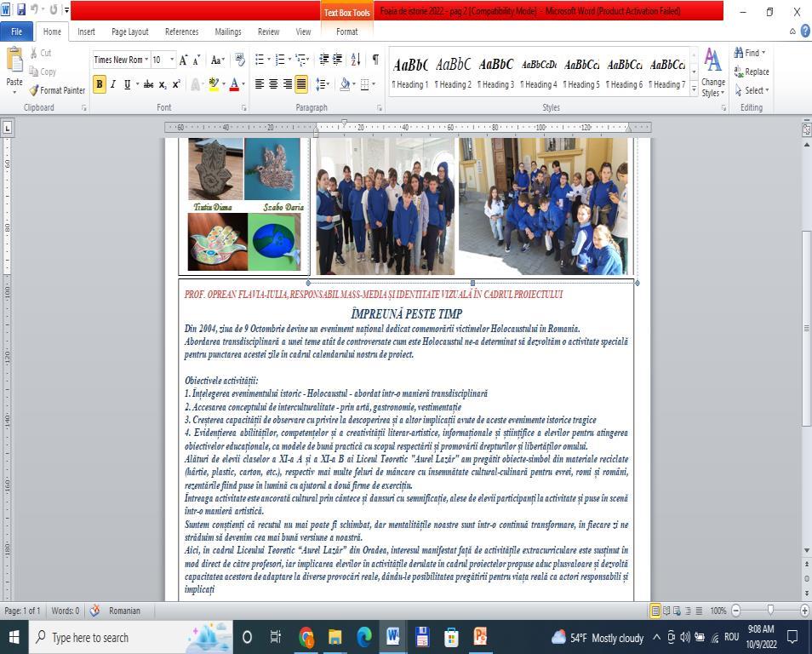
Task: Switch to Draft view in status bar
Action: tap(699, 611)
